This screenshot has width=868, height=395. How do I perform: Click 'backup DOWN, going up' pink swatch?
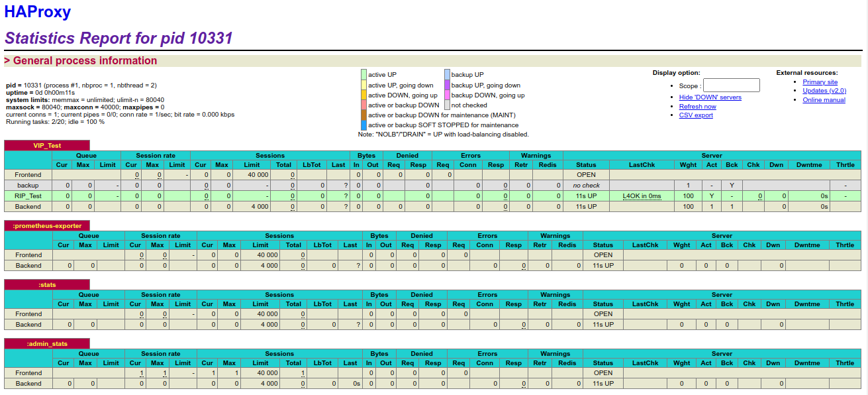(x=447, y=95)
